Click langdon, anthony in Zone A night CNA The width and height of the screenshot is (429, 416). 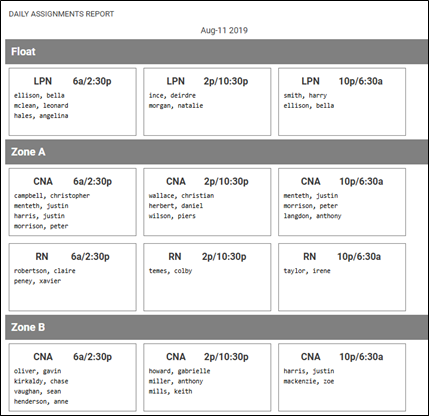[312, 216]
